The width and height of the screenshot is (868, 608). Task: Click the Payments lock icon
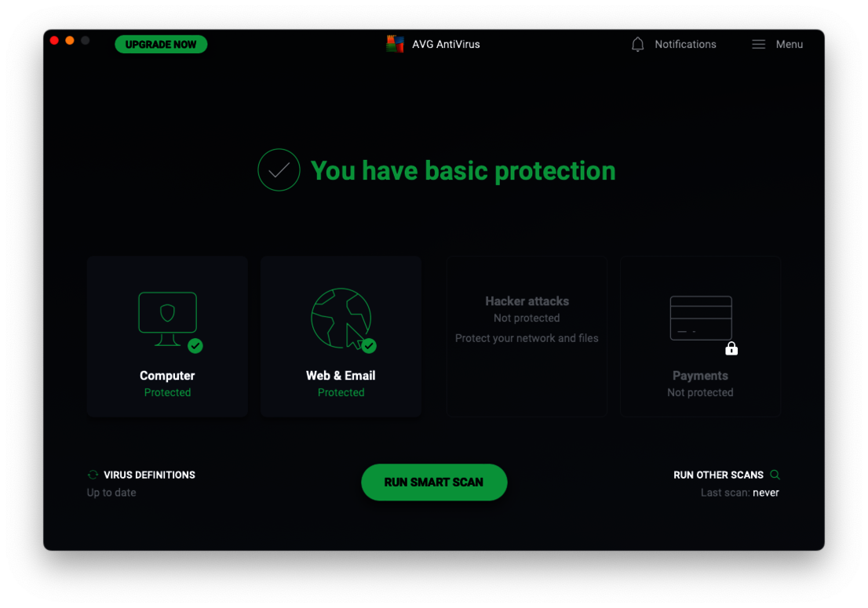[x=731, y=348]
